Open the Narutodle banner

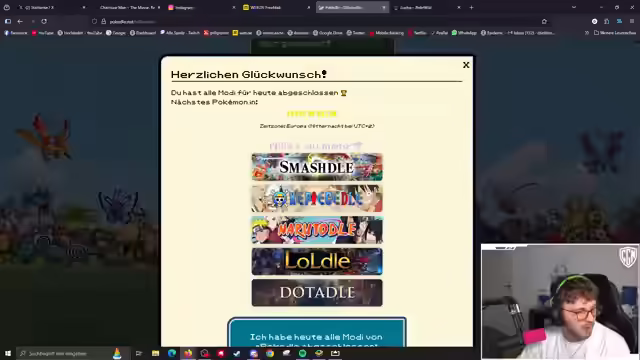tap(317, 230)
